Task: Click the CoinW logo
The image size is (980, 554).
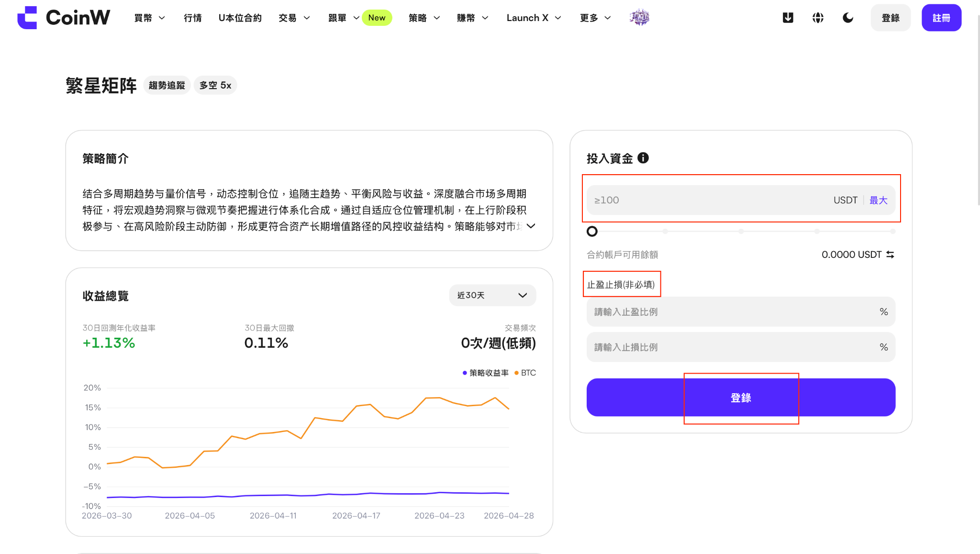Action: tap(64, 18)
